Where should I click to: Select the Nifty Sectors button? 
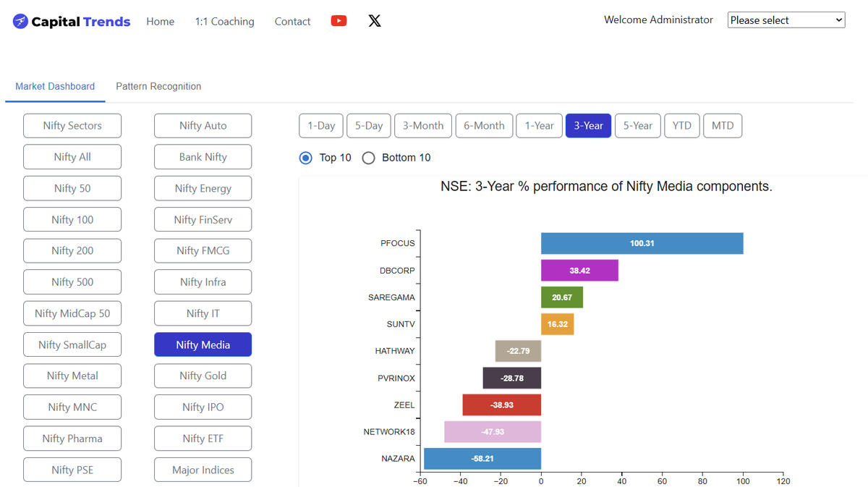(72, 126)
